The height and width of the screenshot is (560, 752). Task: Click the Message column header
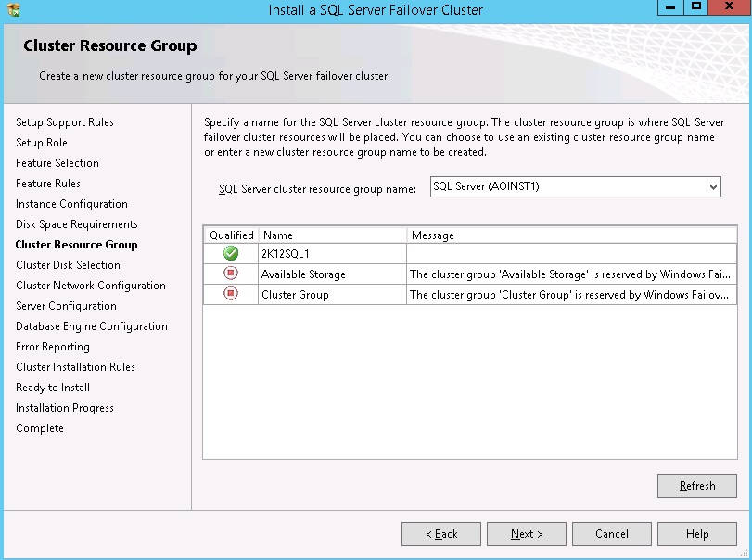pyautogui.click(x=572, y=235)
